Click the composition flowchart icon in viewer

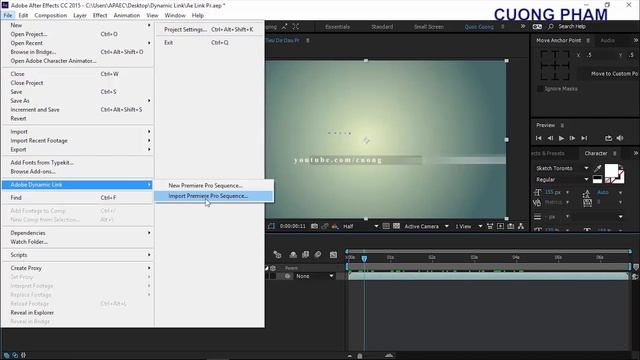tap(521, 226)
